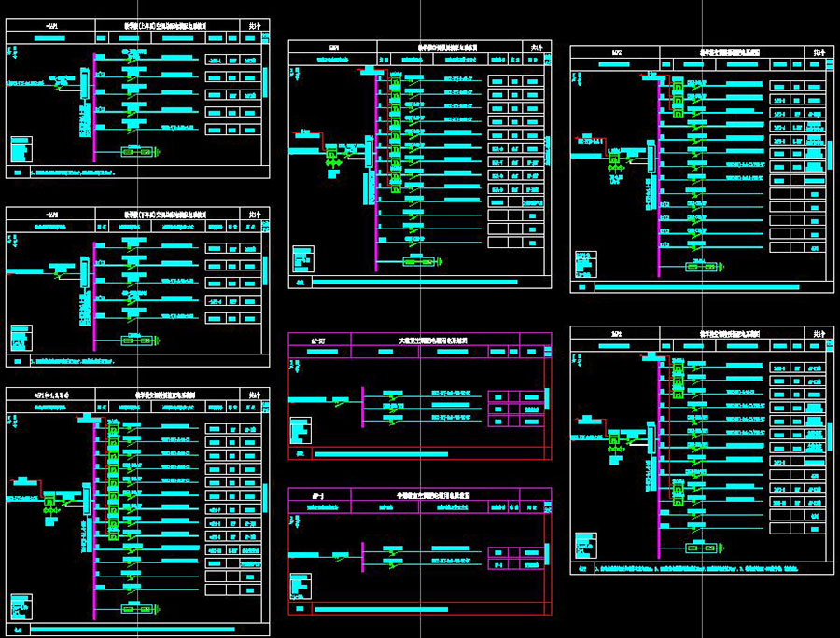Select the magenta busbar in the bottom-right diagram

coord(658,458)
